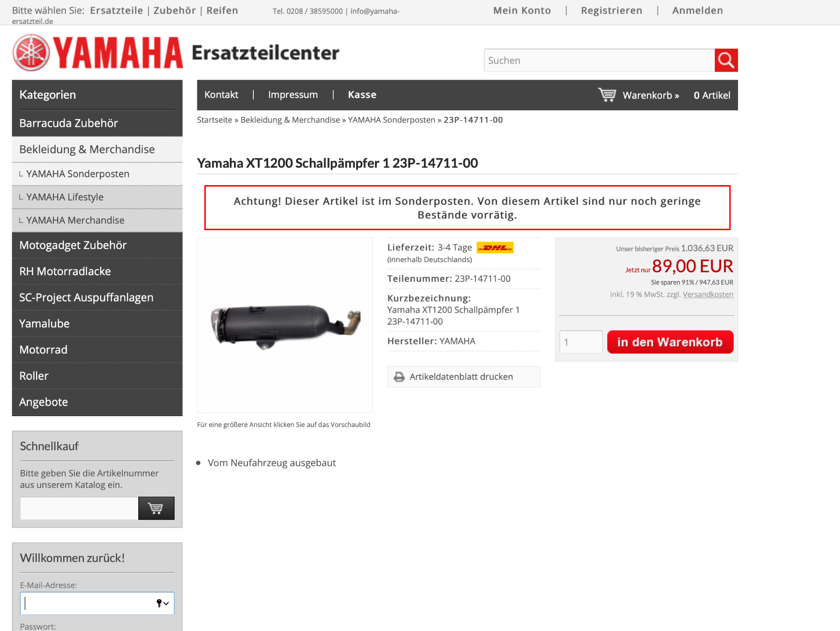Screen dimensions: 840x631
Task: Go to the Impressum page
Action: (293, 95)
